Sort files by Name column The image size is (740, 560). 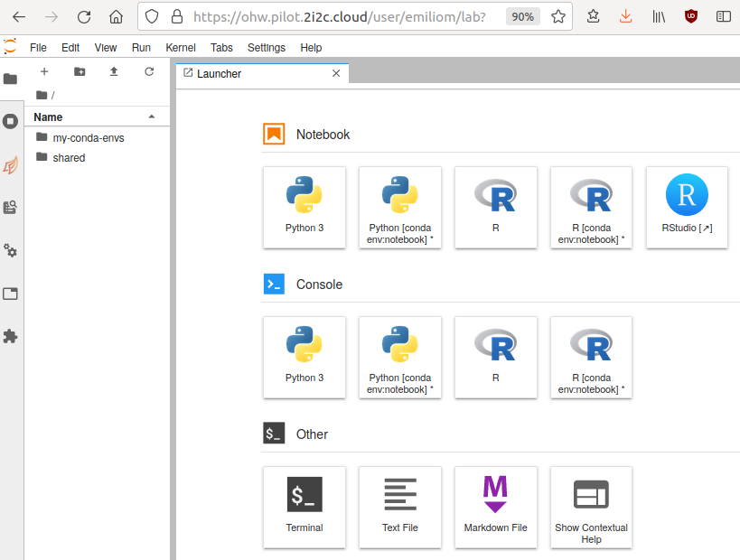click(97, 117)
